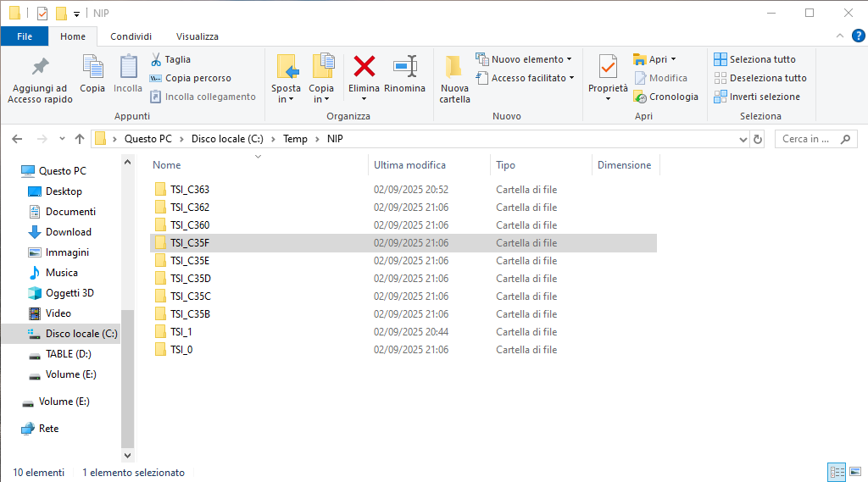The width and height of the screenshot is (868, 482).
Task: Collapse the ribbon with the chevron
Action: coord(840,36)
